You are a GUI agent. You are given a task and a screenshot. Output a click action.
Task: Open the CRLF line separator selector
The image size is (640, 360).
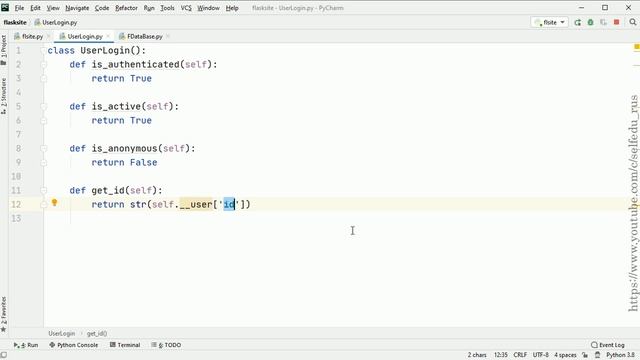click(x=520, y=355)
